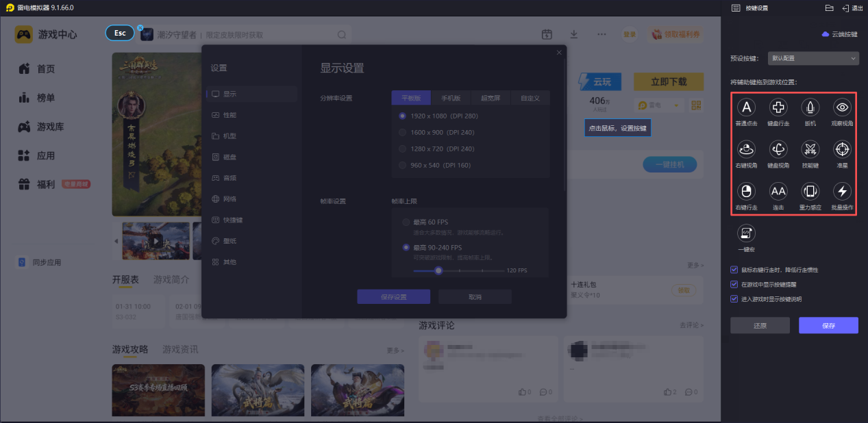Select the 右键行走 mouse-walk icon
The image size is (868, 423).
click(x=746, y=191)
